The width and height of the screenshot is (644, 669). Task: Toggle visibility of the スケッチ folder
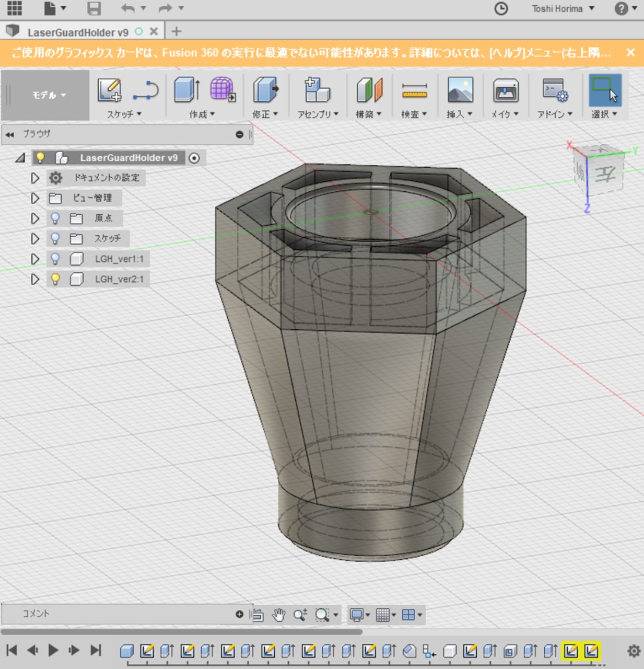click(x=55, y=238)
